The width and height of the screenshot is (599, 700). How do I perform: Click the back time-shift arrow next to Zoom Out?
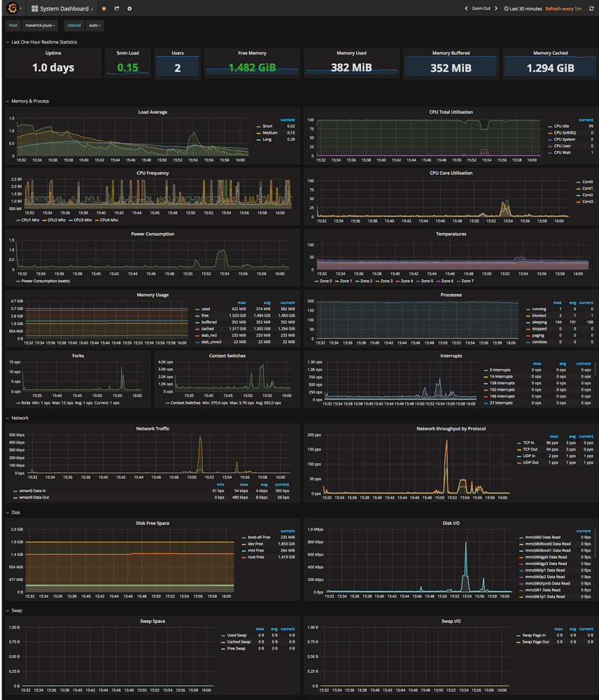pyautogui.click(x=465, y=8)
